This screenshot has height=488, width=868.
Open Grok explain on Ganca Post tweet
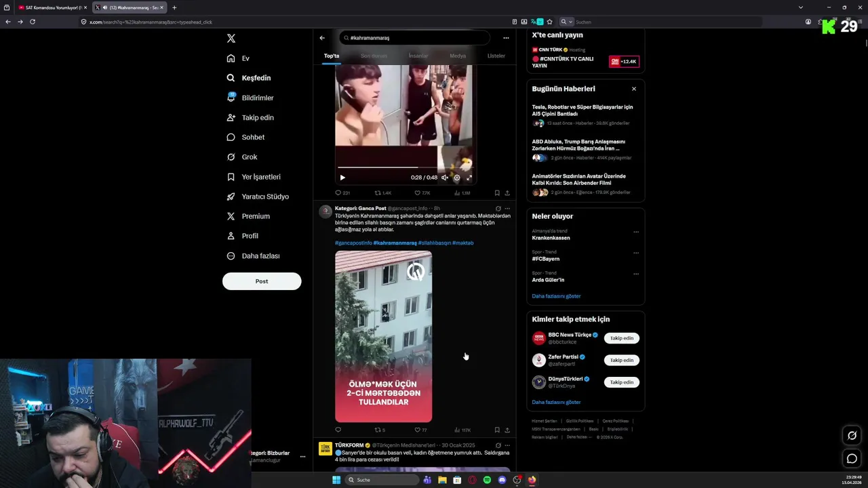tap(498, 209)
